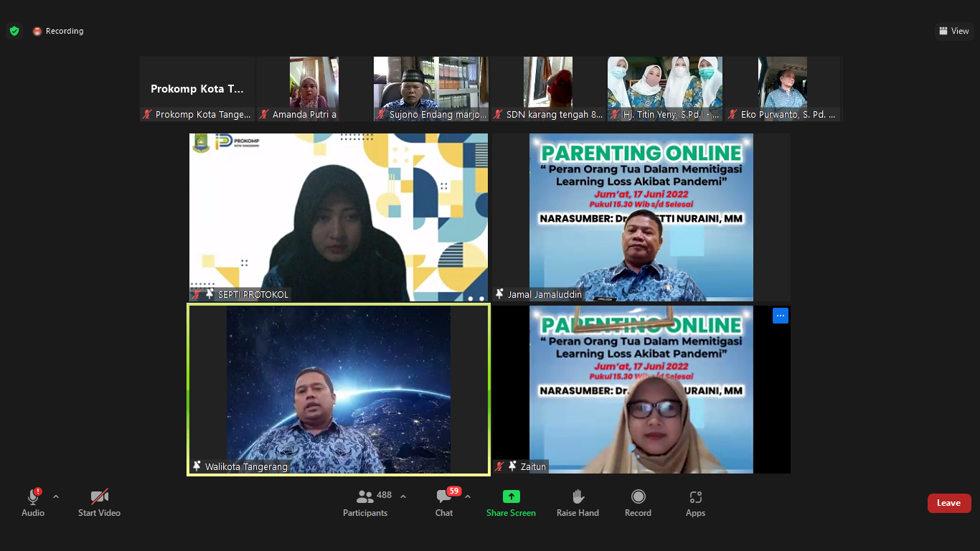Open the Participants panel
Image resolution: width=980 pixels, height=551 pixels.
pyautogui.click(x=365, y=503)
